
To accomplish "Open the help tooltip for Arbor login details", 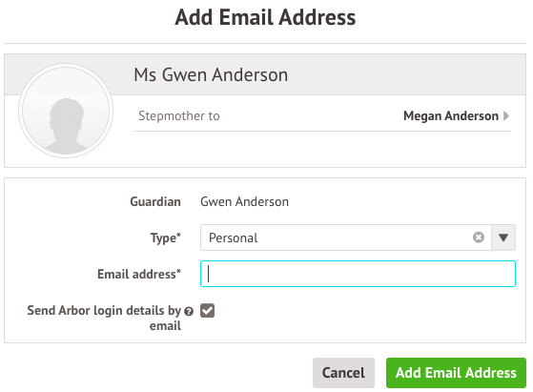I will (189, 311).
